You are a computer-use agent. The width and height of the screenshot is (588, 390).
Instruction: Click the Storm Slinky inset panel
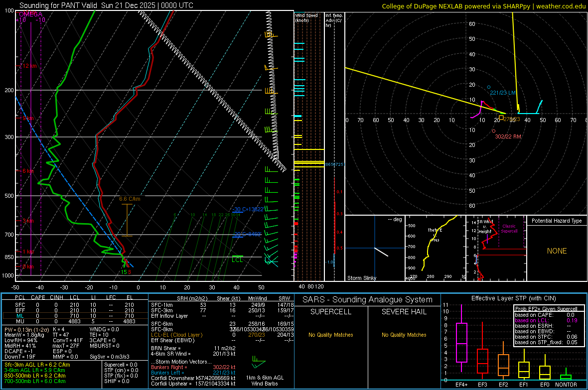tap(375, 248)
